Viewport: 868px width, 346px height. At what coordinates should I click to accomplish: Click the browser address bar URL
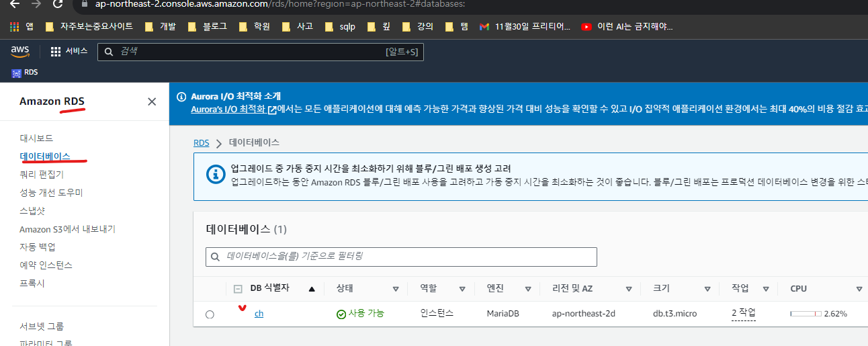coord(281,3)
